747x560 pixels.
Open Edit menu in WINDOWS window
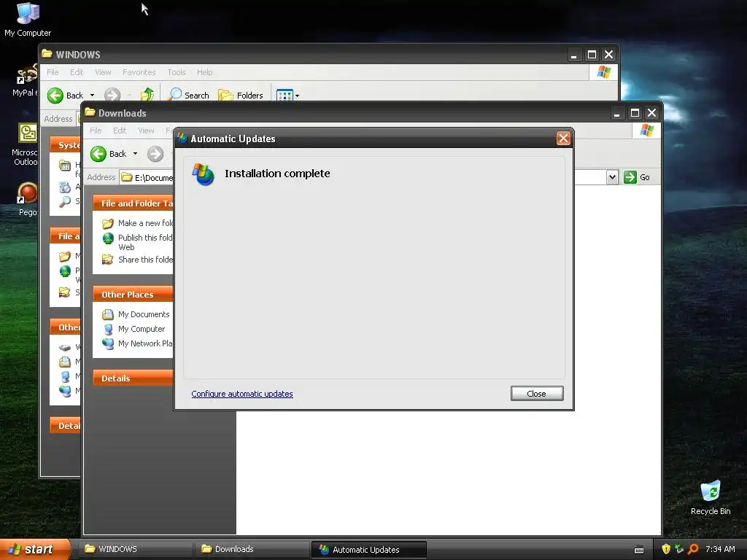point(76,72)
